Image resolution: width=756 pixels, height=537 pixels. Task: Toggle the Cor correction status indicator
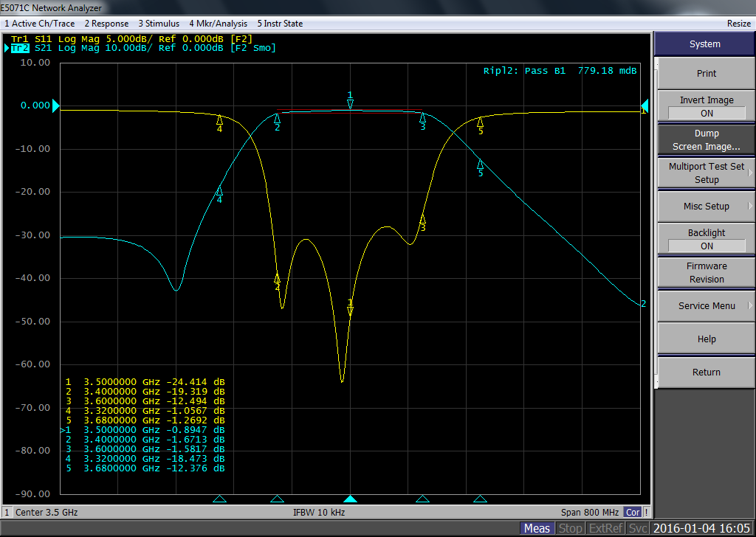pyautogui.click(x=633, y=512)
